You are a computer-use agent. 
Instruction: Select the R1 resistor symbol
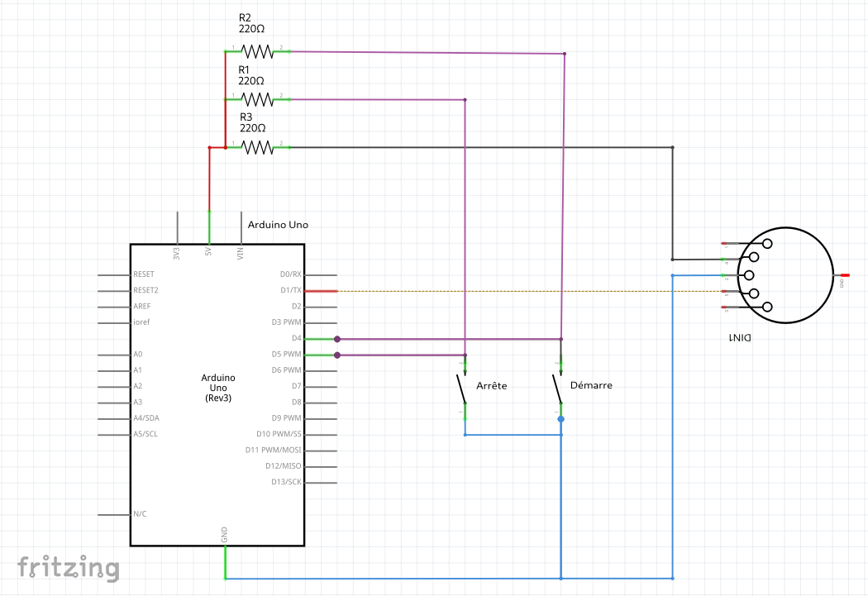point(257,100)
